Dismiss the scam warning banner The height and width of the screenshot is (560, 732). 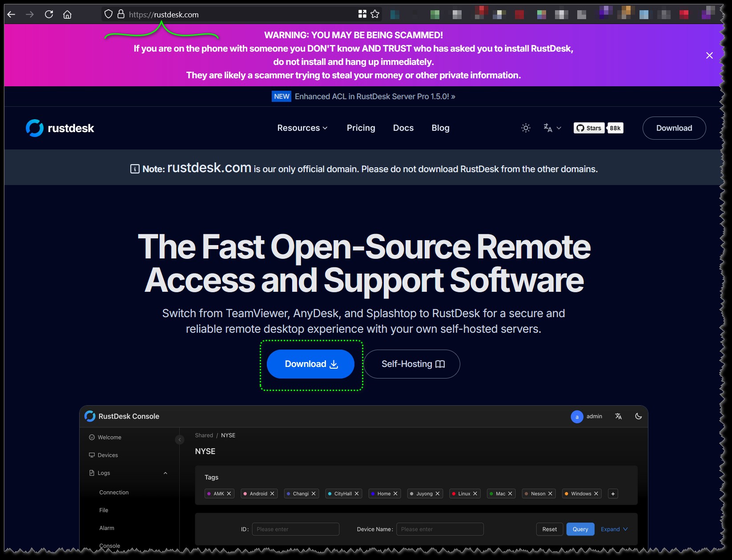tap(710, 55)
